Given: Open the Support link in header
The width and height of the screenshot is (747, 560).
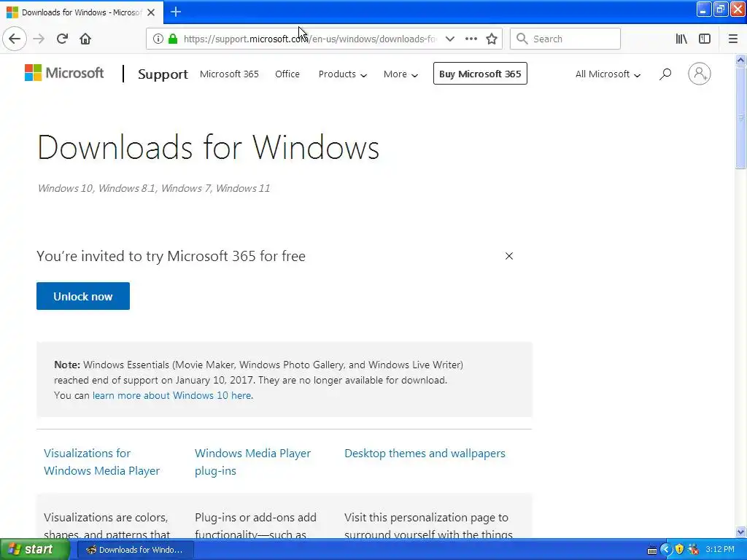Looking at the screenshot, I should click(163, 74).
